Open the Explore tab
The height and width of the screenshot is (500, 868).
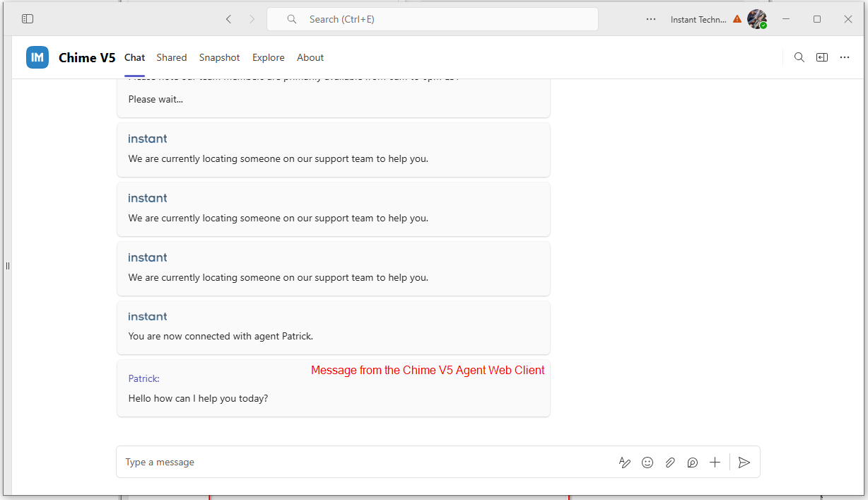click(269, 58)
